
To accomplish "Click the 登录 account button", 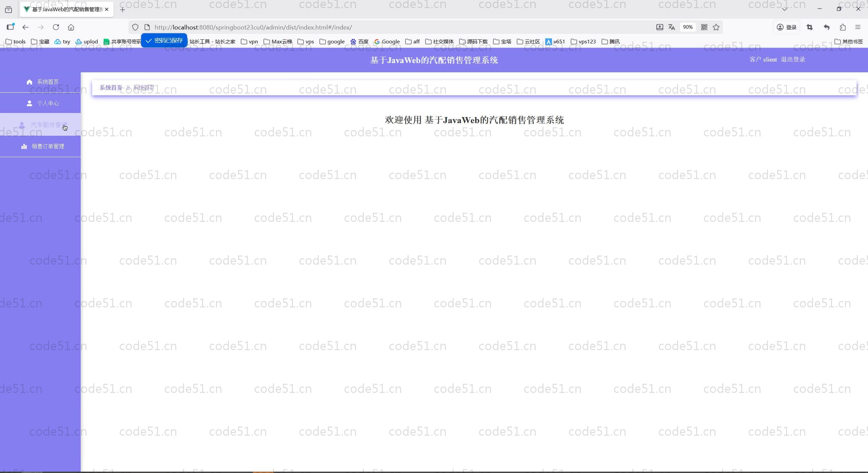I will point(787,27).
